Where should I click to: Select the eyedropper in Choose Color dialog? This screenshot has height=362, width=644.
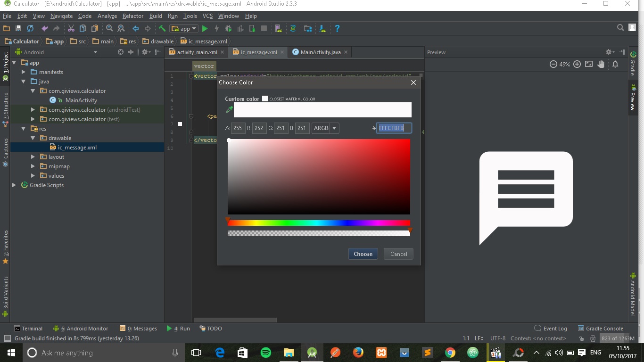(230, 109)
